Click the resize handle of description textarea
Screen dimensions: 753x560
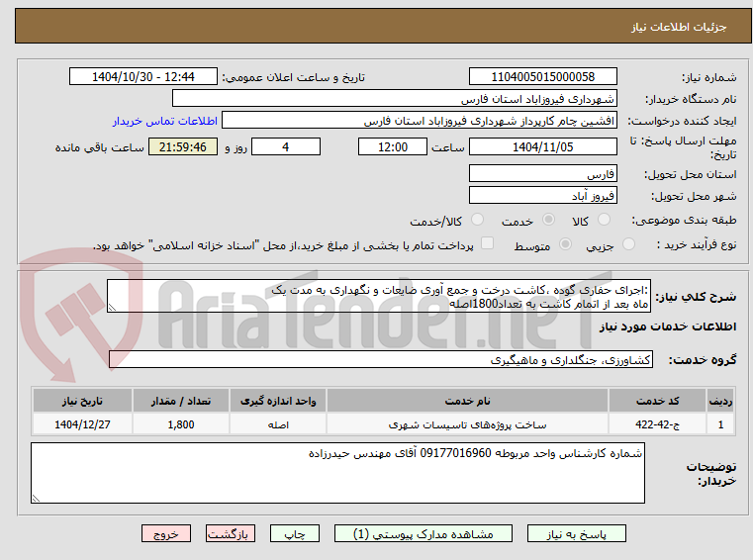pyautogui.click(x=112, y=308)
